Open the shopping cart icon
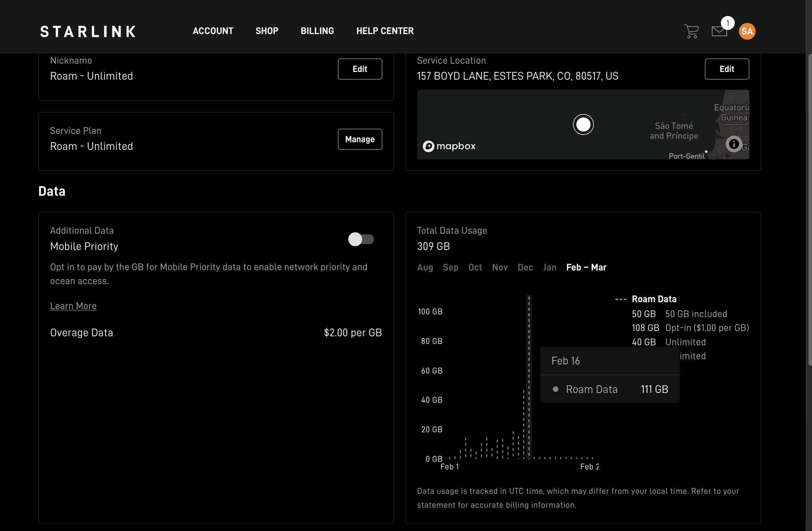The height and width of the screenshot is (531, 812). (691, 31)
